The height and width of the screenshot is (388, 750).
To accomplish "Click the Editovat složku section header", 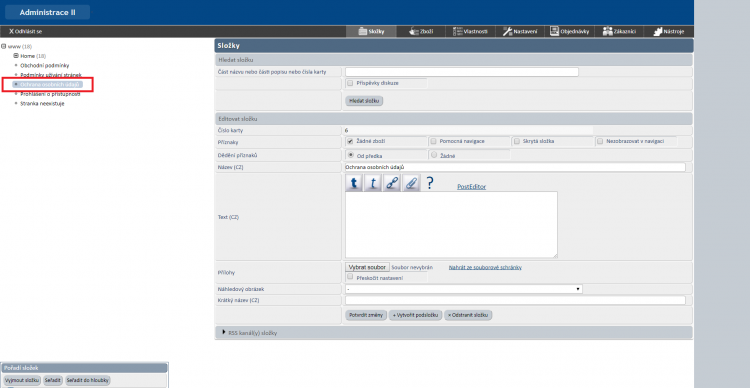I will pos(453,118).
